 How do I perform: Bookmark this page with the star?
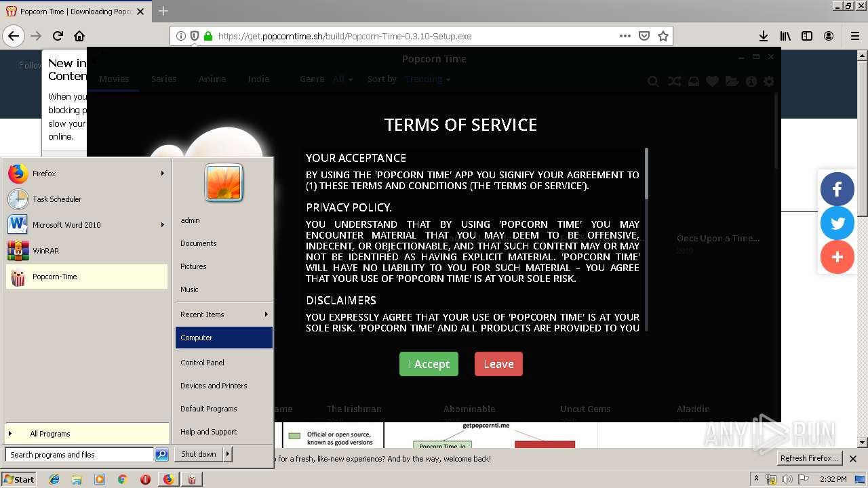click(x=663, y=36)
